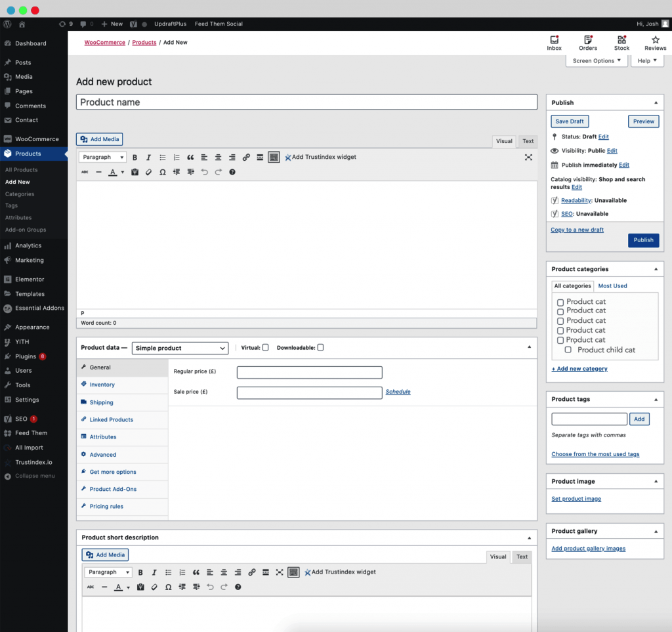
Task: Switch the editor to the Text tab
Action: point(528,141)
